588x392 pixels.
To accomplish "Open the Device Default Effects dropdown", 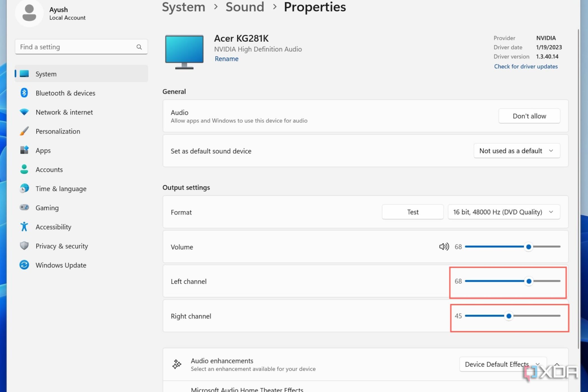I will (x=503, y=364).
